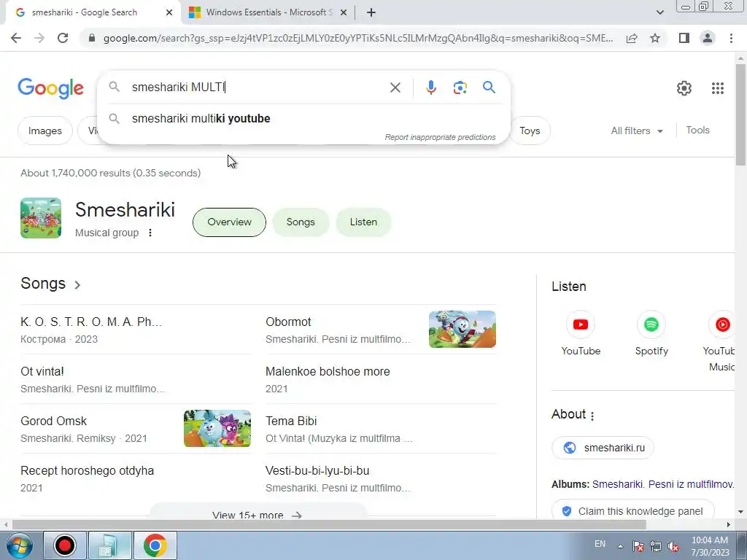Select the Overview chip
Screen dimensions: 747x560
pos(229,222)
